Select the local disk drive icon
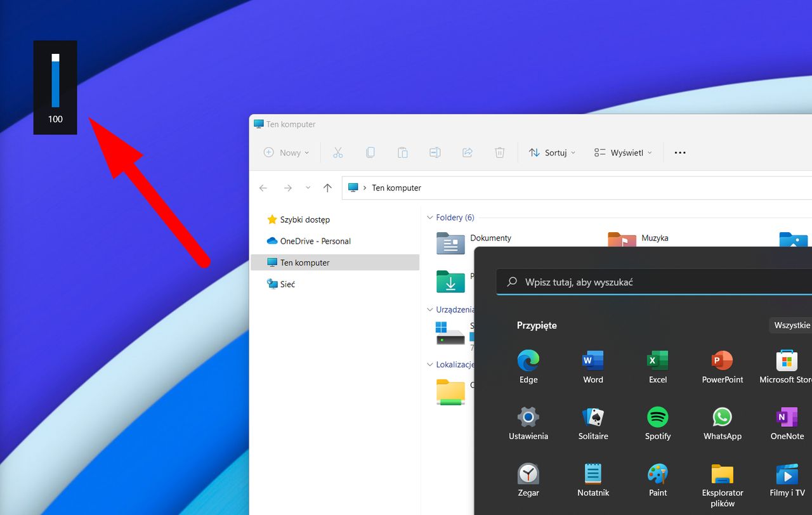 click(450, 334)
